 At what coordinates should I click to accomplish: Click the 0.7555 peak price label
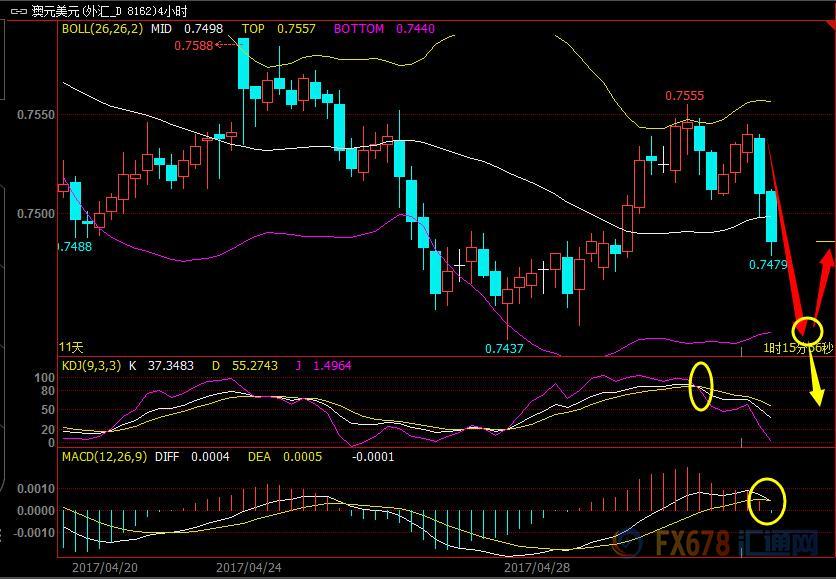click(x=685, y=96)
